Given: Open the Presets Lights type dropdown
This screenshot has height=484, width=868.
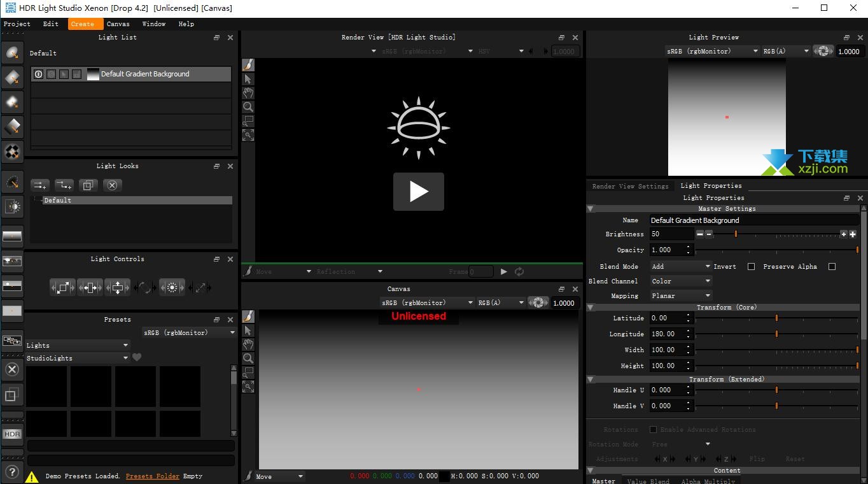Looking at the screenshot, I should [77, 345].
